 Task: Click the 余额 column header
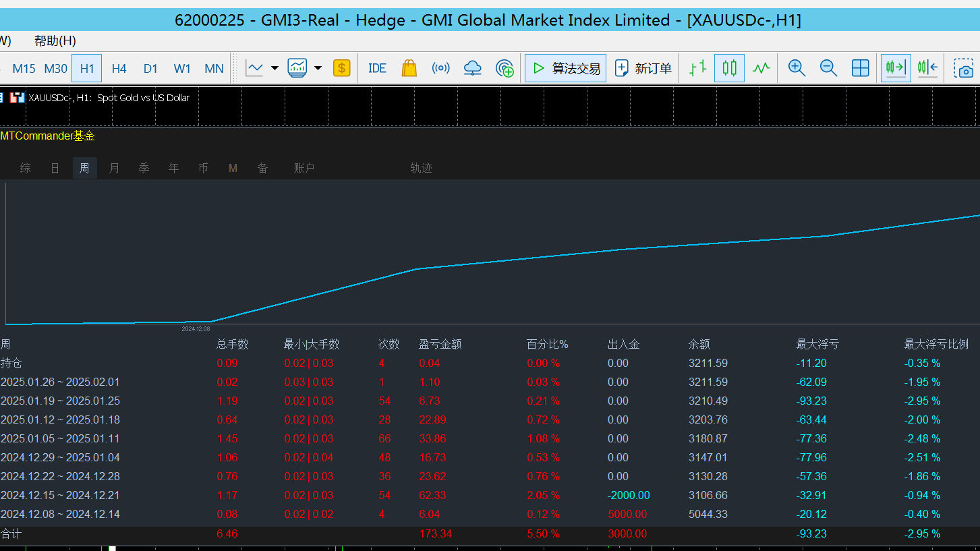[699, 344]
